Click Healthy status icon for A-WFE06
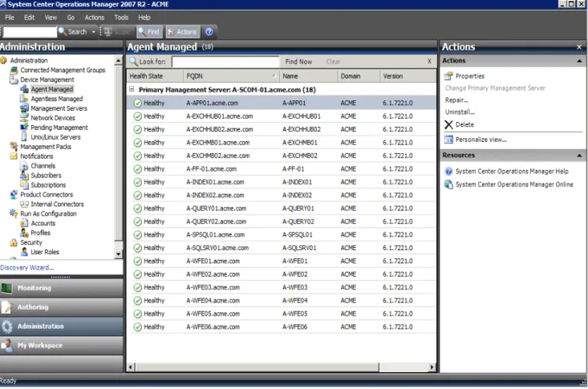The height and width of the screenshot is (389, 588). [138, 327]
